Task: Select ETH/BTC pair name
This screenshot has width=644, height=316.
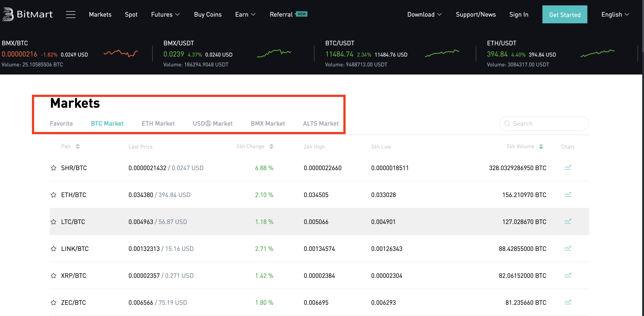Action: pyautogui.click(x=73, y=195)
